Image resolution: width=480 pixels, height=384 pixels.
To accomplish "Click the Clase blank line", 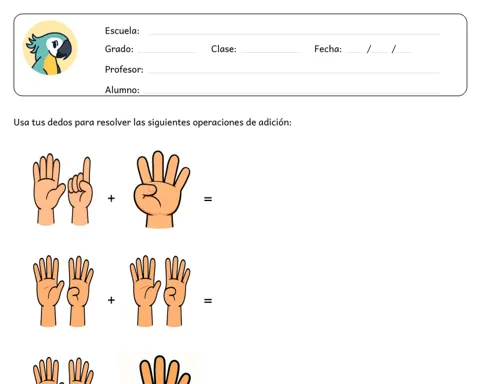I will 270,51.
